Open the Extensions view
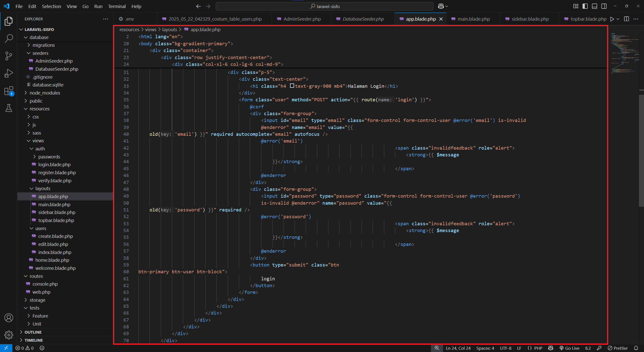The height and width of the screenshot is (352, 644). pyautogui.click(x=9, y=91)
